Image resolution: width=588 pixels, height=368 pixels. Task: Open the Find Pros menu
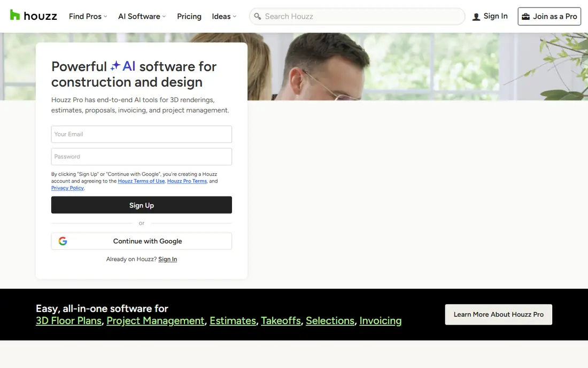point(88,17)
